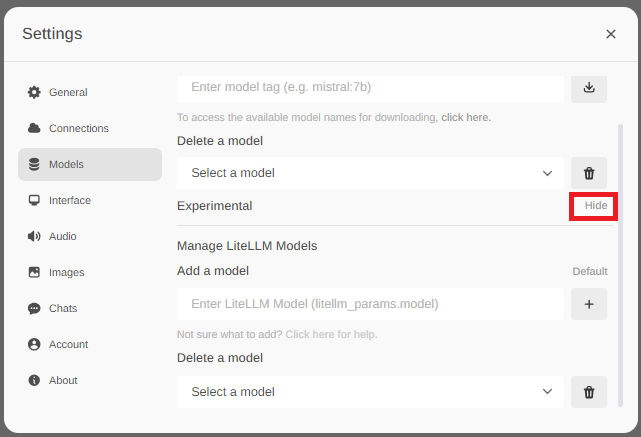
Task: Go to the Interface settings tab
Action: click(69, 200)
